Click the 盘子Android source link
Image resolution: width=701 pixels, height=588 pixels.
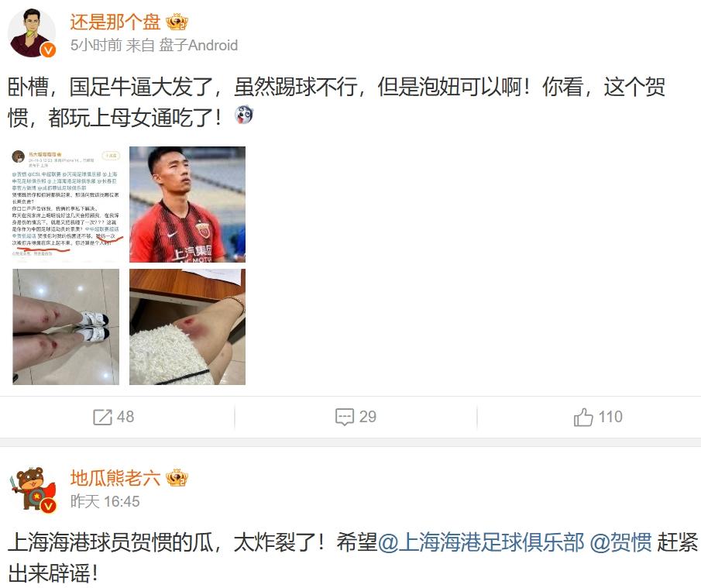(198, 45)
